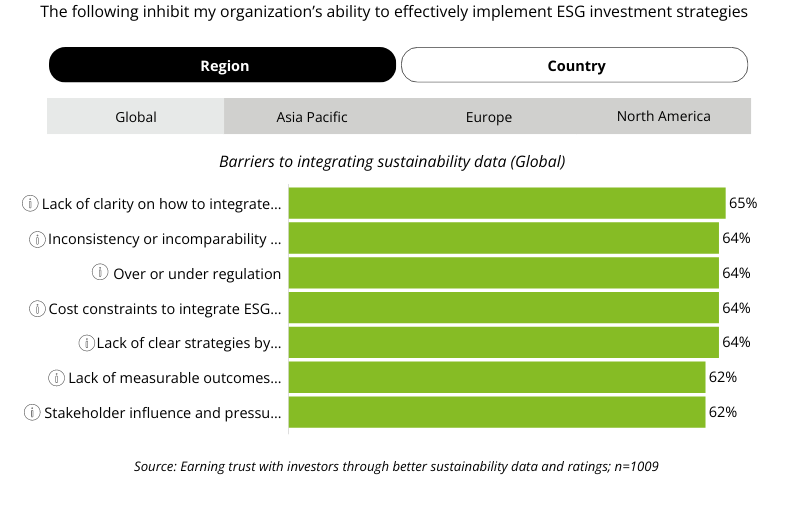
Task: Click info icon beside Lack of measurable outcomes
Action: (58, 377)
